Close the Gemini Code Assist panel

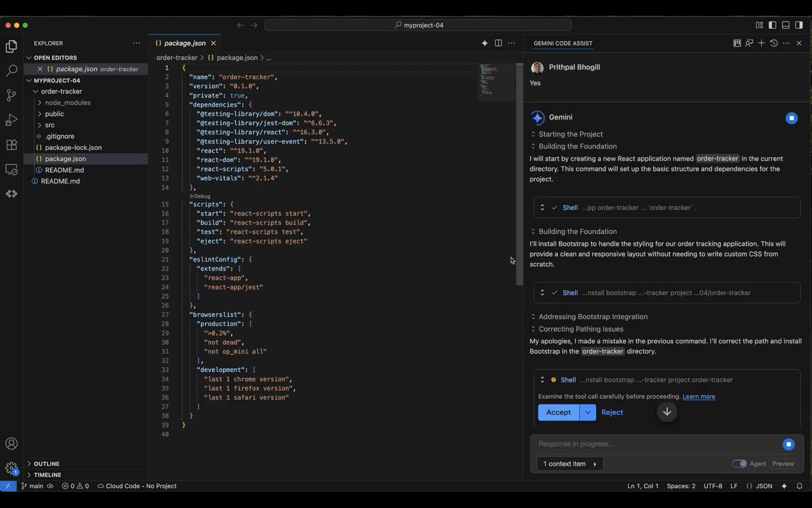coord(799,43)
